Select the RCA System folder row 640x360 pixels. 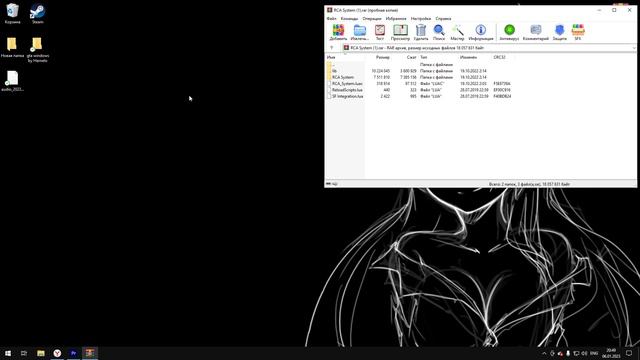pos(419,77)
